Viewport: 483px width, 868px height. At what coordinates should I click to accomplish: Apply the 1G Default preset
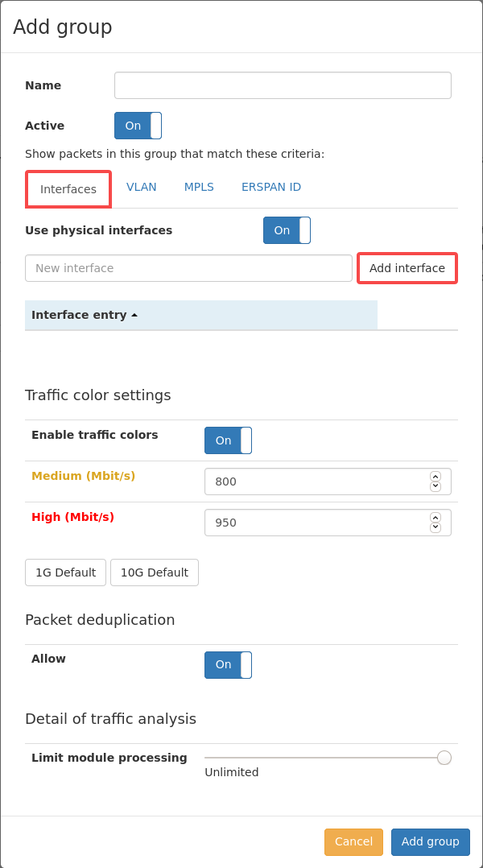65,572
